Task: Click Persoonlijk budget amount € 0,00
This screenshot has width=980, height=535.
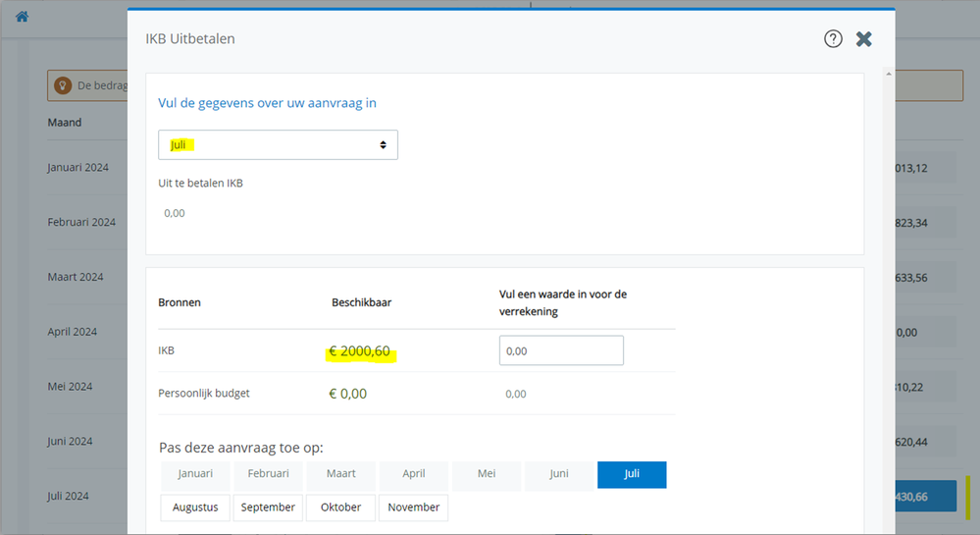Action: tap(347, 394)
